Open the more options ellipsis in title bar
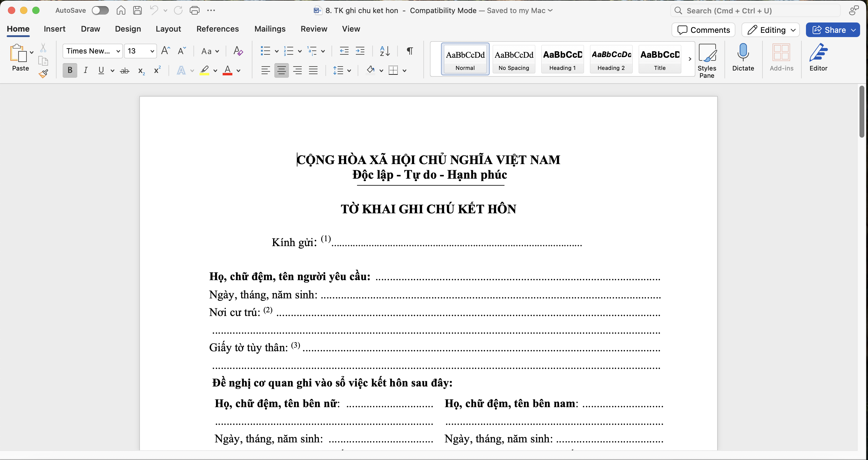Viewport: 868px width, 460px height. click(211, 10)
